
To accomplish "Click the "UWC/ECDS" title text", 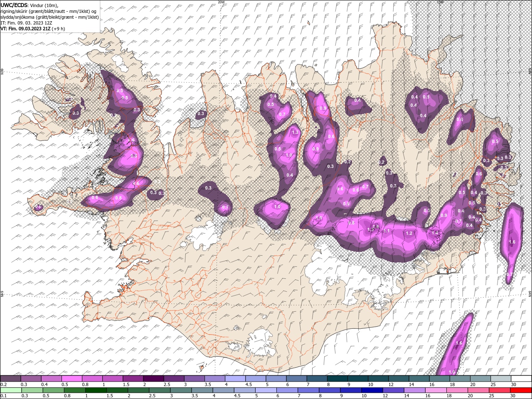I will point(14,5).
